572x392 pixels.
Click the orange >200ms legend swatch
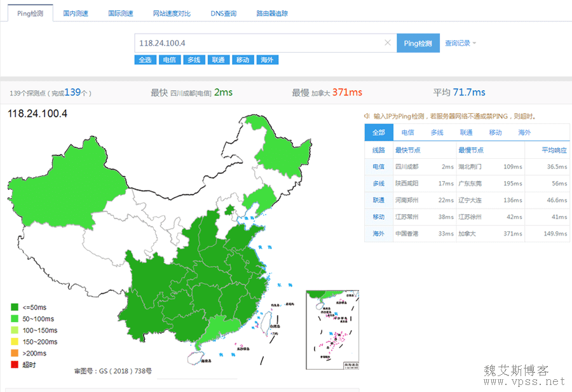tap(13, 353)
